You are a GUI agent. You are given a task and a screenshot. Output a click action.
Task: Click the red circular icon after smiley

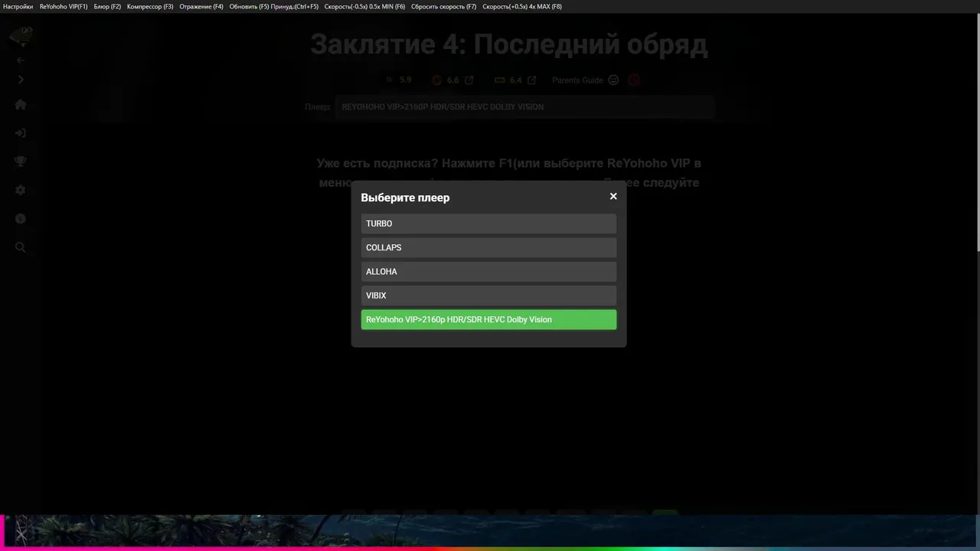click(634, 80)
